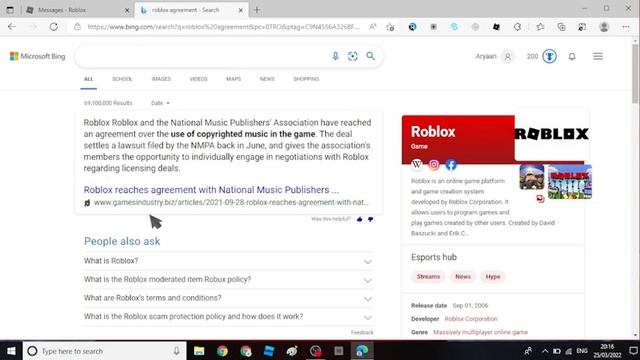Image resolution: width=640 pixels, height=360 pixels.
Task: Expand Roblox scam protection policy question
Action: coord(228,317)
